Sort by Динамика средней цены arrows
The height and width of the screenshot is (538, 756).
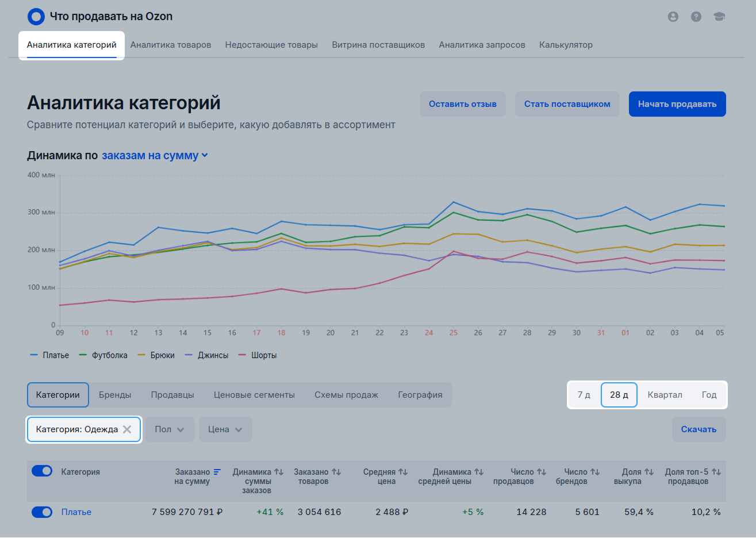pos(479,472)
